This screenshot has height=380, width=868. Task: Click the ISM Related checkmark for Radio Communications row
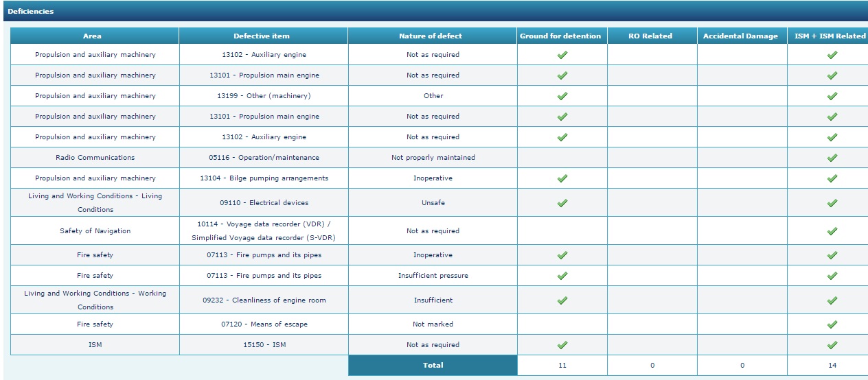tap(832, 158)
